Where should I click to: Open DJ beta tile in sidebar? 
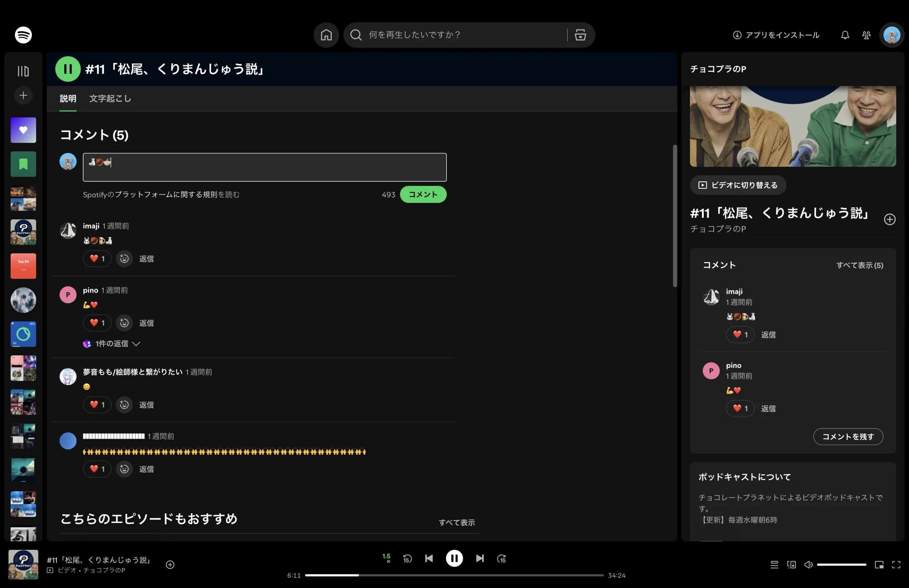pos(23,334)
